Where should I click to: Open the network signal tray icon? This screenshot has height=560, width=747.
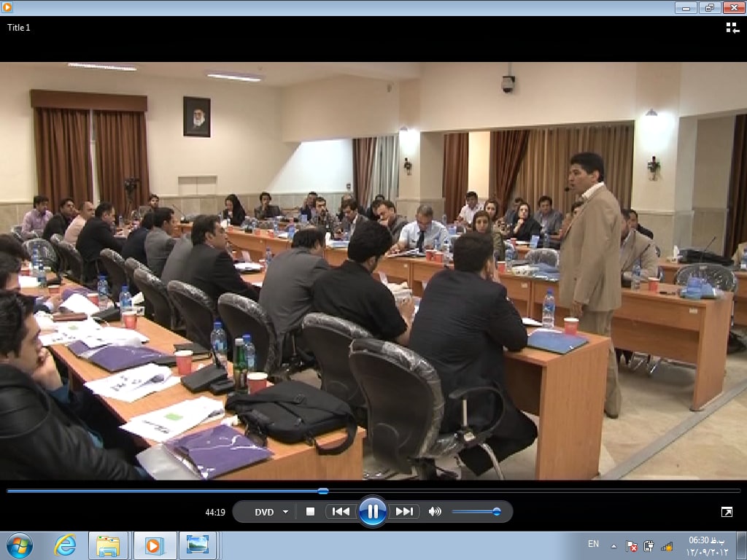pos(667,546)
